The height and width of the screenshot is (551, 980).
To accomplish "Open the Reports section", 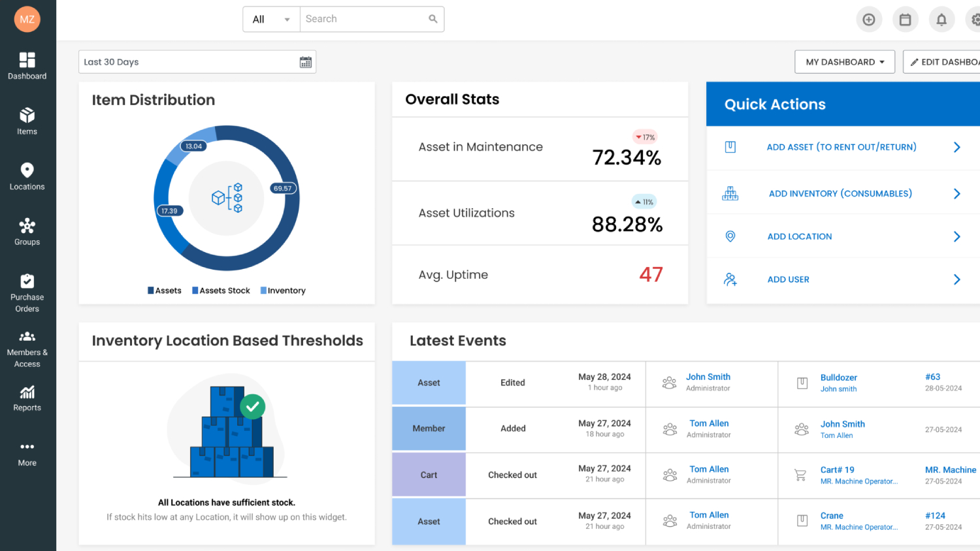I will tap(27, 397).
